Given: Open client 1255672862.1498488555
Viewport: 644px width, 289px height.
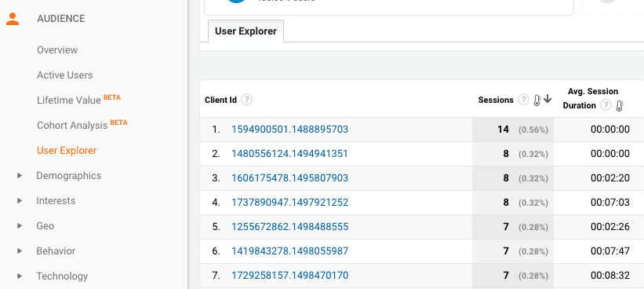Looking at the screenshot, I should click(x=289, y=226).
